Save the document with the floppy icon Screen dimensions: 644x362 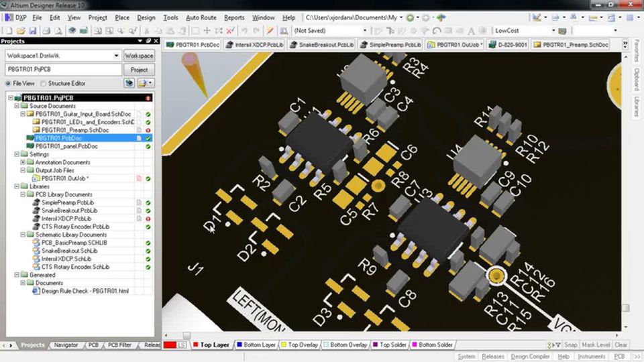(x=32, y=31)
